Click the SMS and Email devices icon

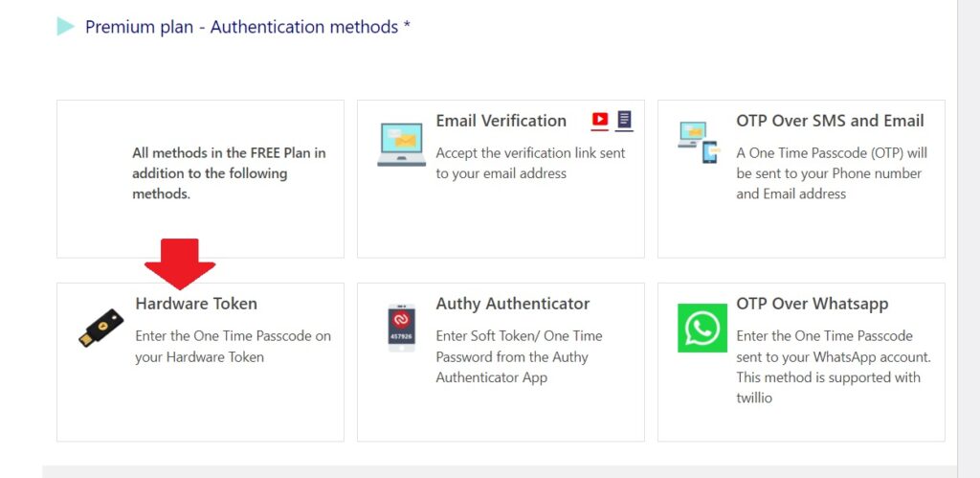point(699,143)
